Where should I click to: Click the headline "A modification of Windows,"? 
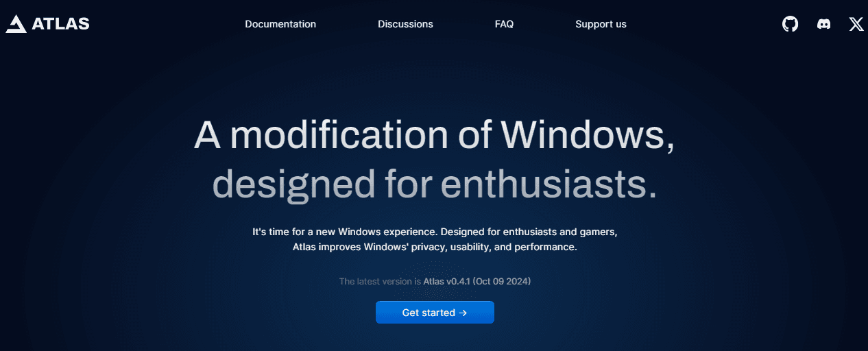(x=435, y=135)
